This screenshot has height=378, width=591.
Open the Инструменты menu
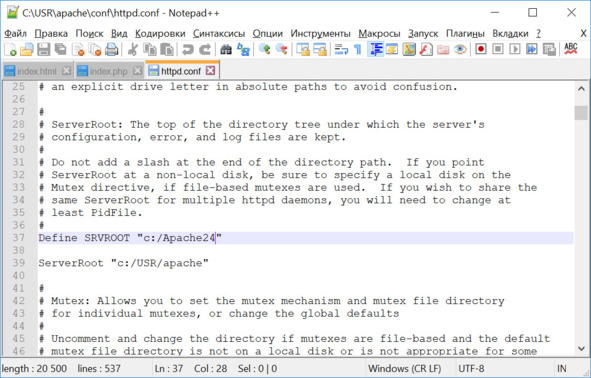click(320, 34)
